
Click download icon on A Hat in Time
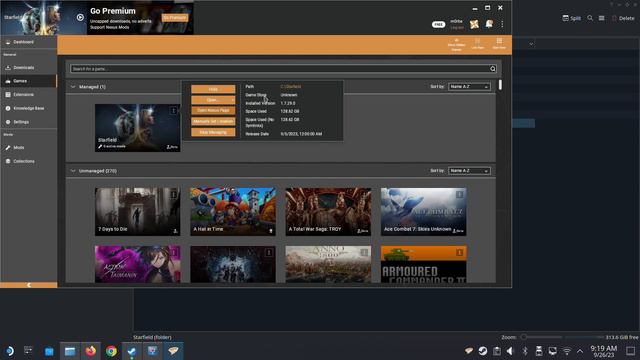(271, 231)
